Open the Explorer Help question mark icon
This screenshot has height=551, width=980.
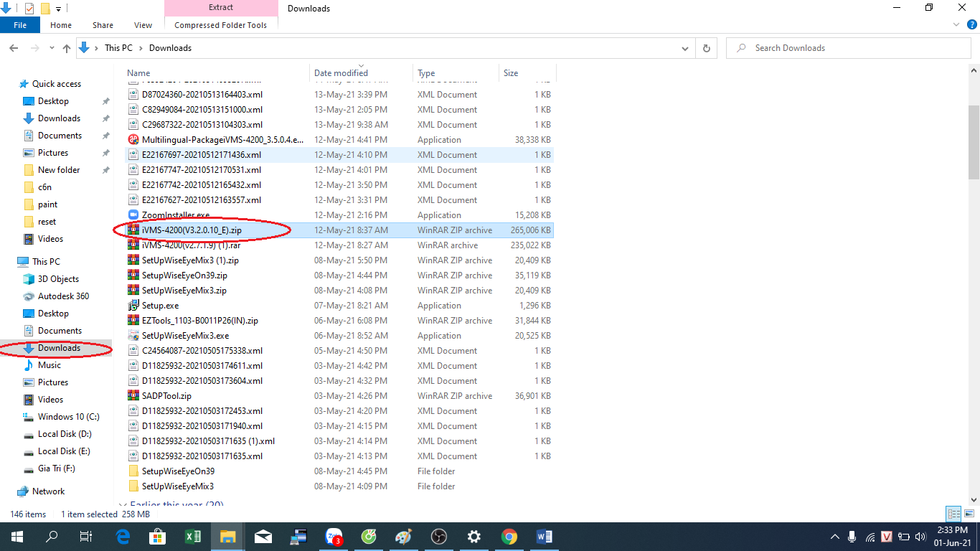[971, 24]
